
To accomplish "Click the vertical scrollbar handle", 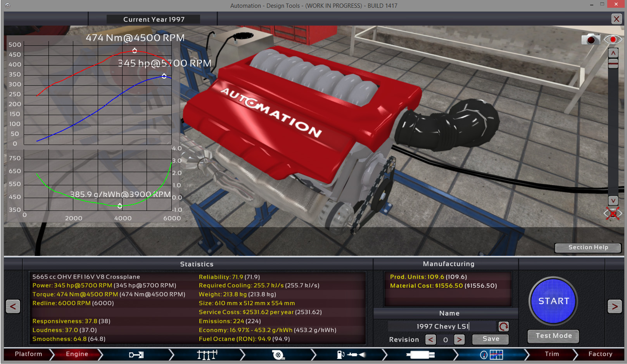I will pos(613,64).
